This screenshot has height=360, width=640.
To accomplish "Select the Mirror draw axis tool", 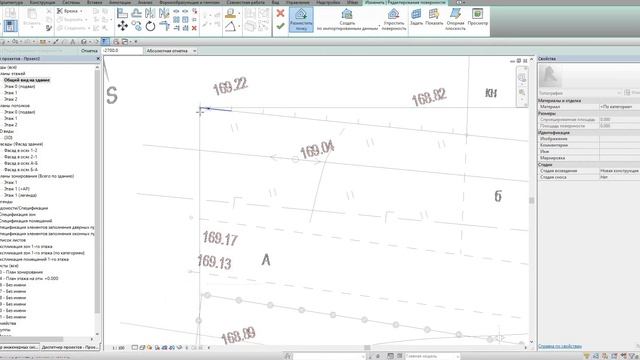I will point(164,13).
